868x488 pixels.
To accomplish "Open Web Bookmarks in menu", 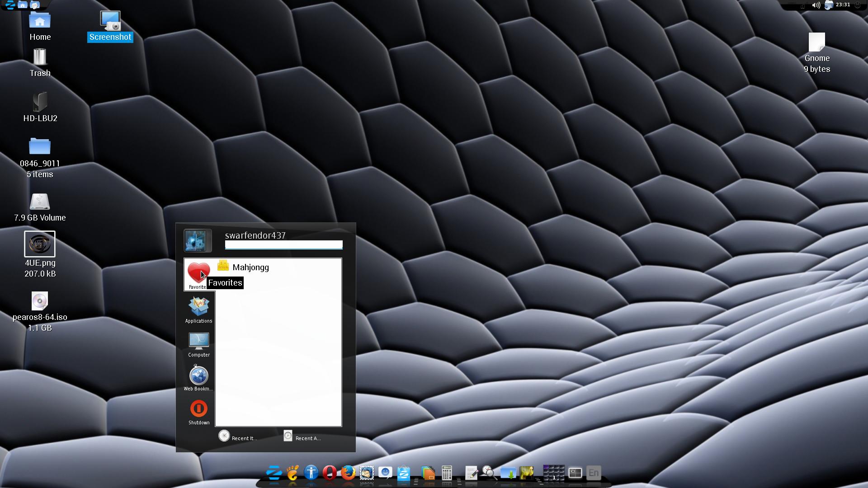I will pyautogui.click(x=198, y=377).
